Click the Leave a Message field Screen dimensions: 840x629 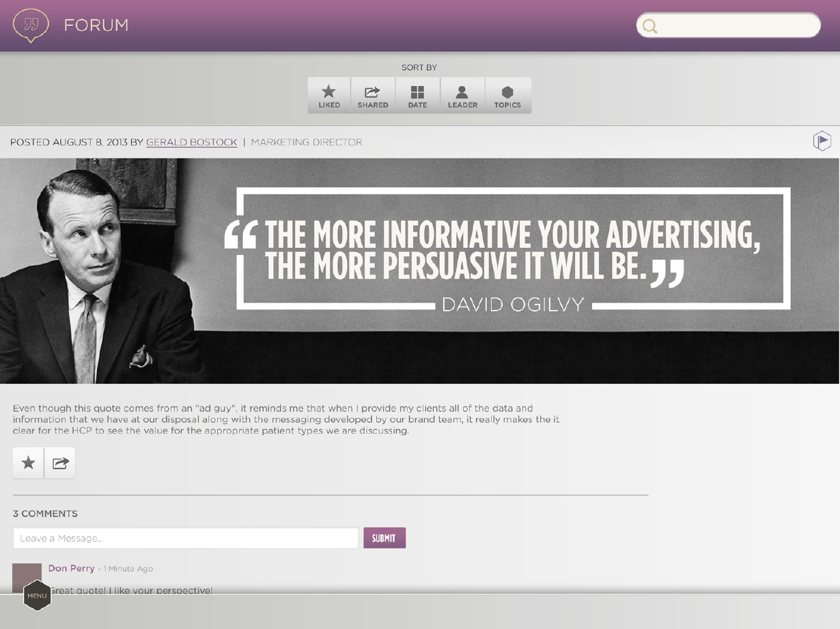pos(185,538)
